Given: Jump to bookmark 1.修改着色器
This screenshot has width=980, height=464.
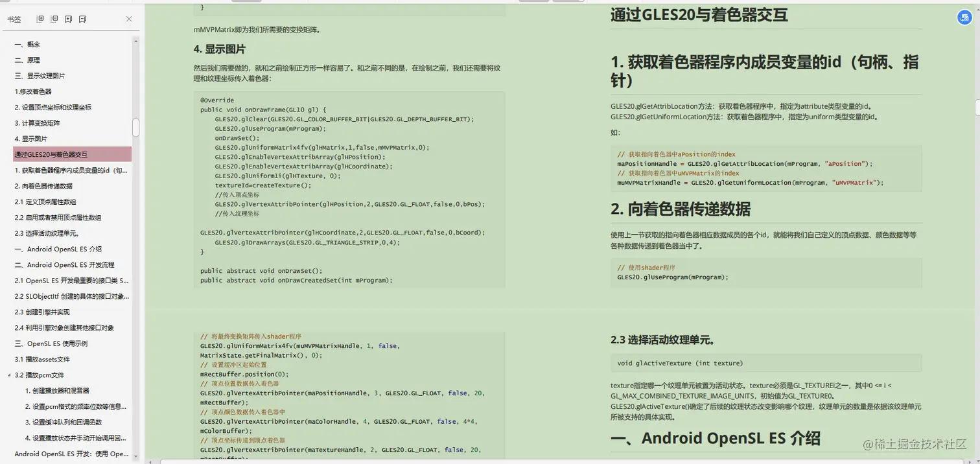Looking at the screenshot, I should tap(33, 91).
